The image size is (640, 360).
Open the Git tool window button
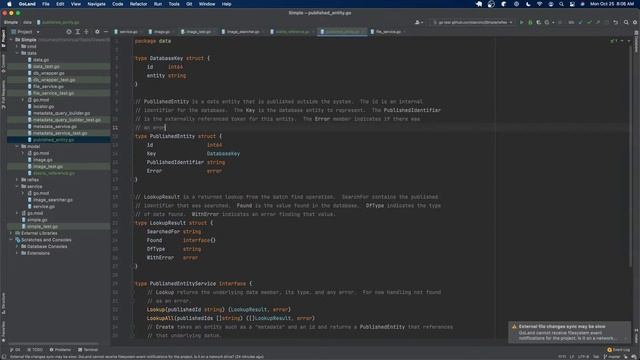coord(15,350)
